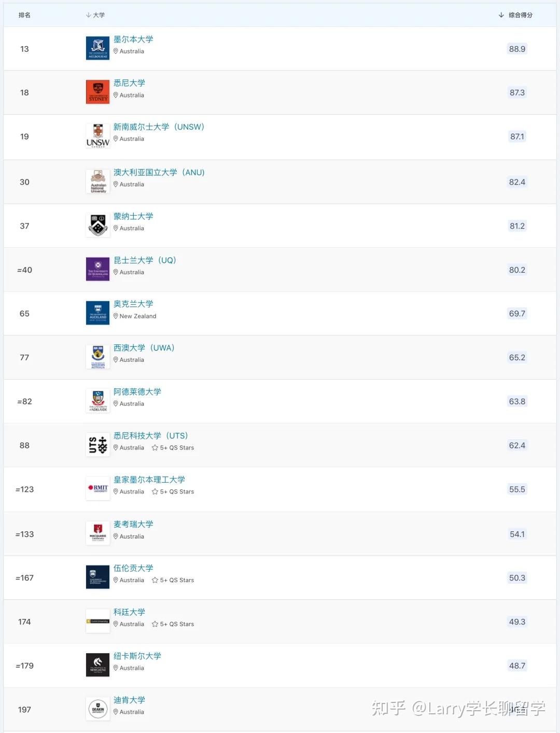Image resolution: width=560 pixels, height=733 pixels.
Task: Click the UTS logo
Action: 97,445
